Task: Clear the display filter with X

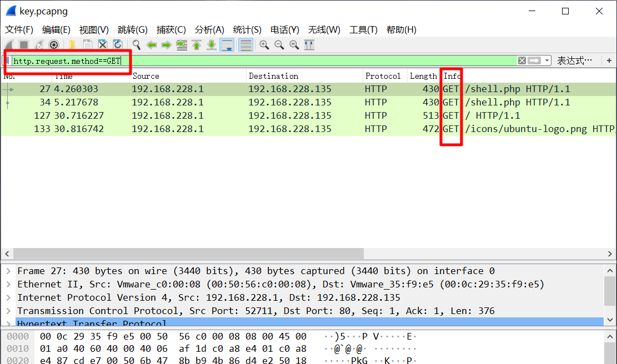Action: (x=522, y=60)
